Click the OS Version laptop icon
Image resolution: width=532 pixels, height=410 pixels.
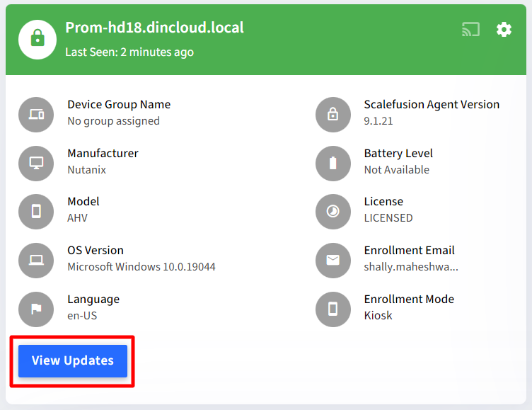point(36,261)
